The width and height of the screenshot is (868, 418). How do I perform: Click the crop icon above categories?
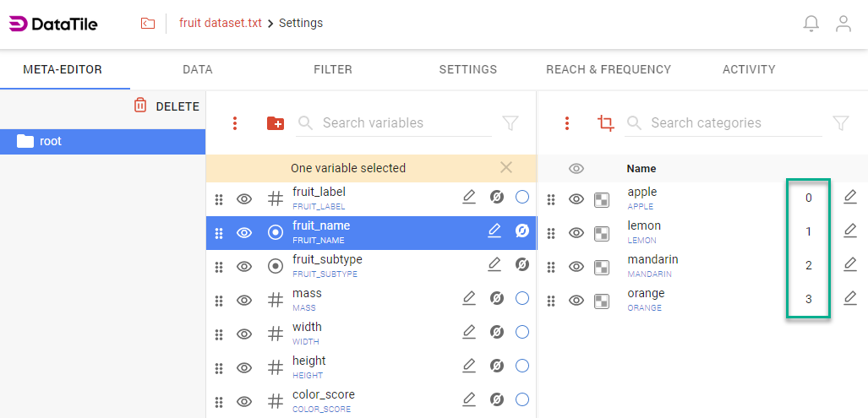tap(605, 123)
